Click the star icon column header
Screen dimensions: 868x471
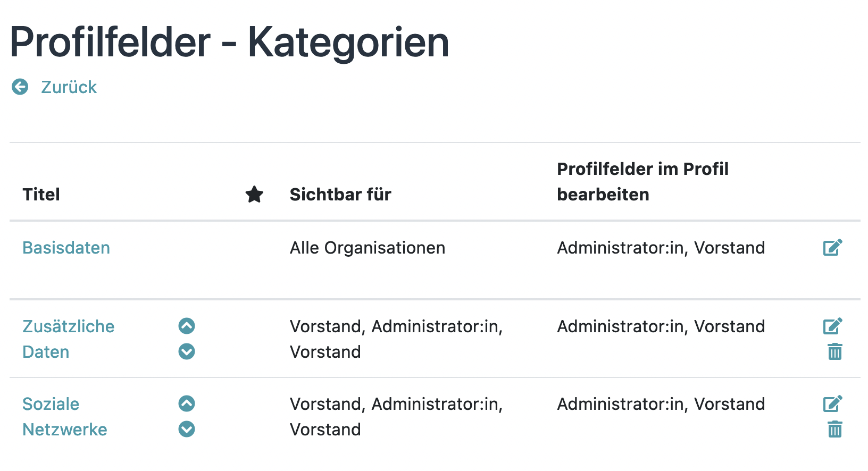point(254,195)
